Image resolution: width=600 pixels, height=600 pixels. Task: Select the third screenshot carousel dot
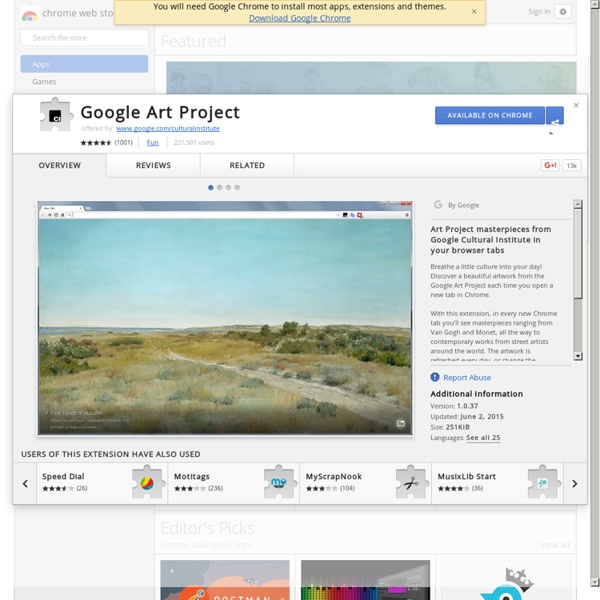coord(228,188)
